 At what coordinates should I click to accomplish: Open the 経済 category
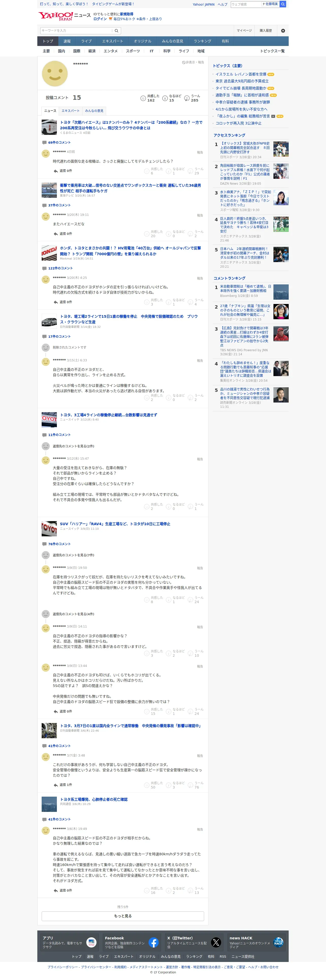click(x=92, y=51)
